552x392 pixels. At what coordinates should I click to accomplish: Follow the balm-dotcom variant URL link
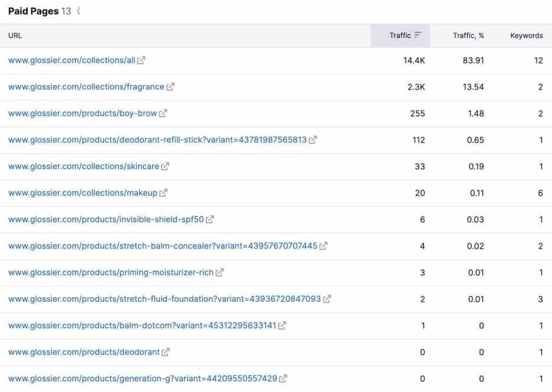(142, 325)
